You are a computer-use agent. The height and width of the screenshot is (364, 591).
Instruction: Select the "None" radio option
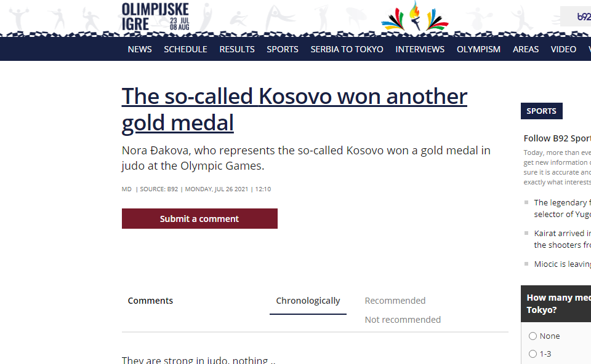(533, 336)
